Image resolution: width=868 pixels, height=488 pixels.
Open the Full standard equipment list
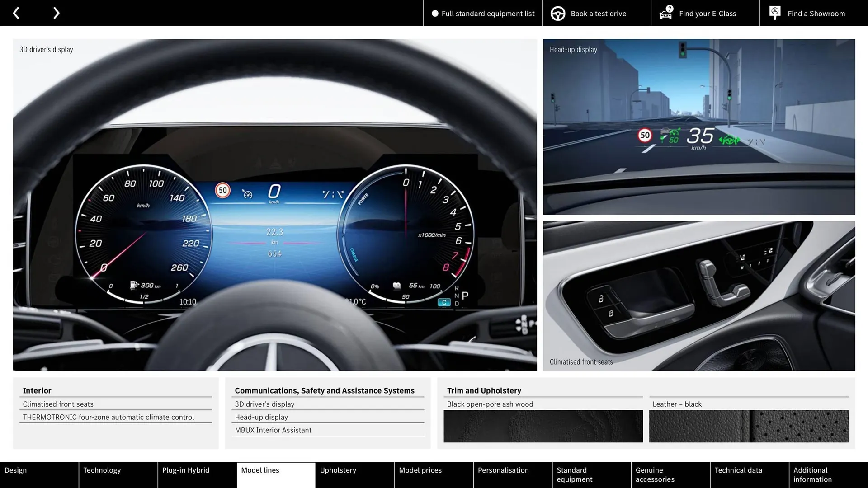click(x=488, y=13)
